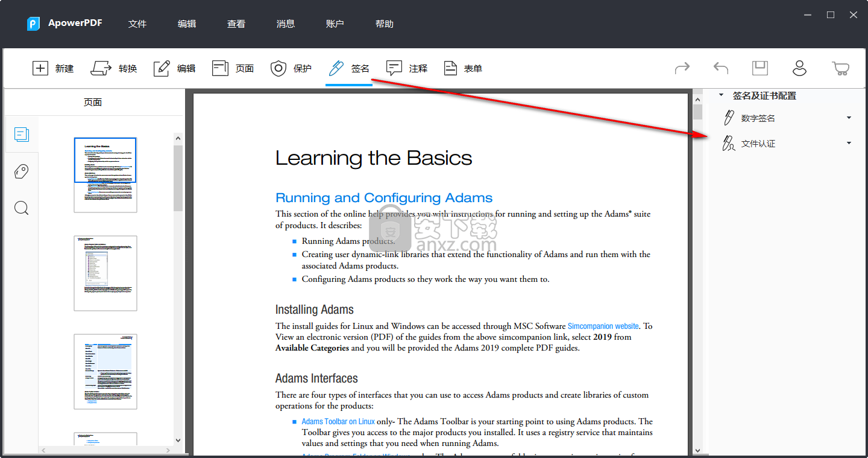
Task: Open the 帮助 menu
Action: pyautogui.click(x=385, y=24)
